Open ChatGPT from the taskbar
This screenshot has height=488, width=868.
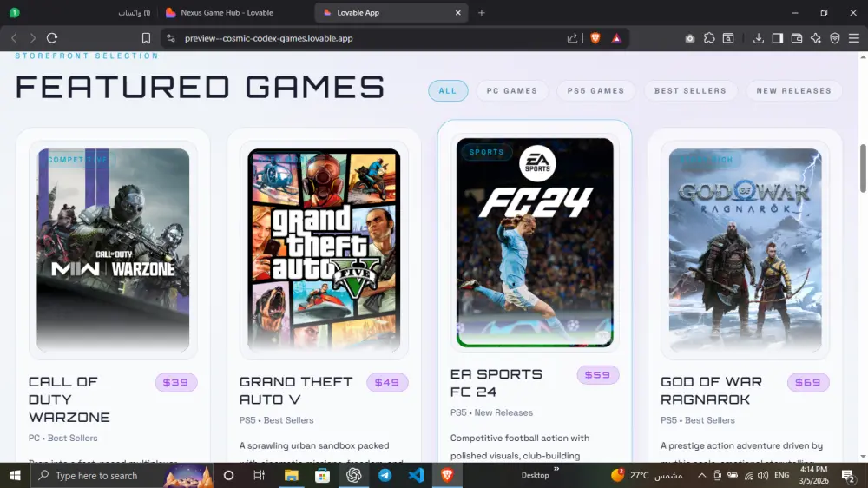point(354,475)
